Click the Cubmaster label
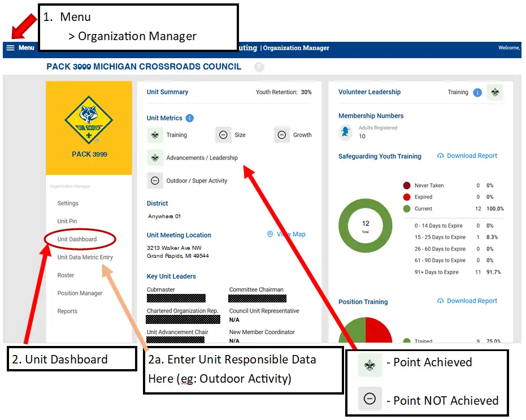The width and height of the screenshot is (526, 420). point(160,289)
